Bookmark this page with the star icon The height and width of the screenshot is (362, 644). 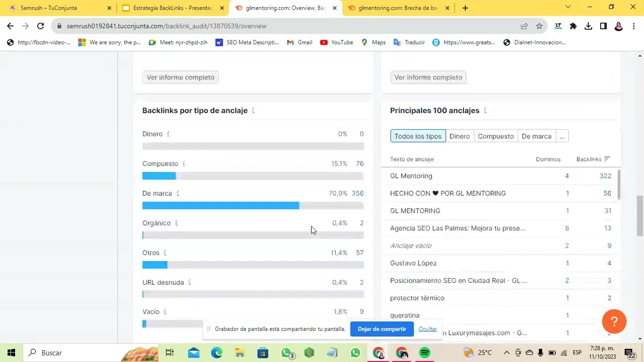[539, 26]
